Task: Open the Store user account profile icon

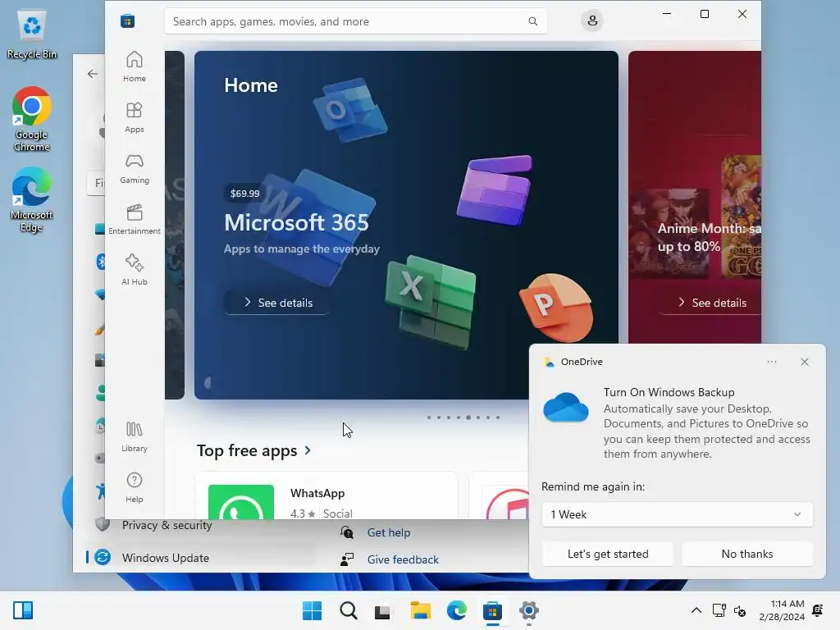Action: pyautogui.click(x=592, y=21)
